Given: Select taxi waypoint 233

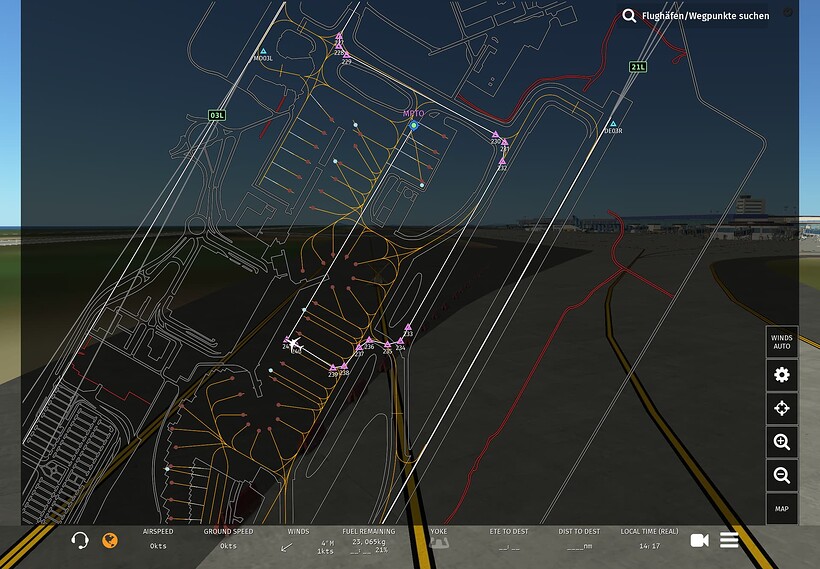Looking at the screenshot, I should click(408, 327).
